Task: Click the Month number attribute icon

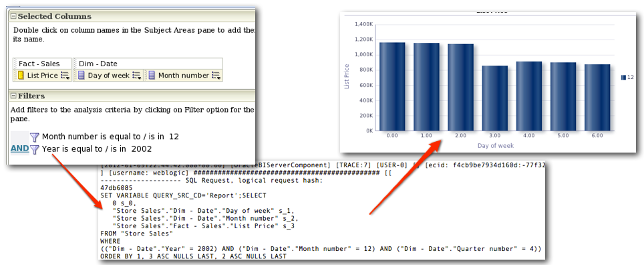Action: coord(152,76)
